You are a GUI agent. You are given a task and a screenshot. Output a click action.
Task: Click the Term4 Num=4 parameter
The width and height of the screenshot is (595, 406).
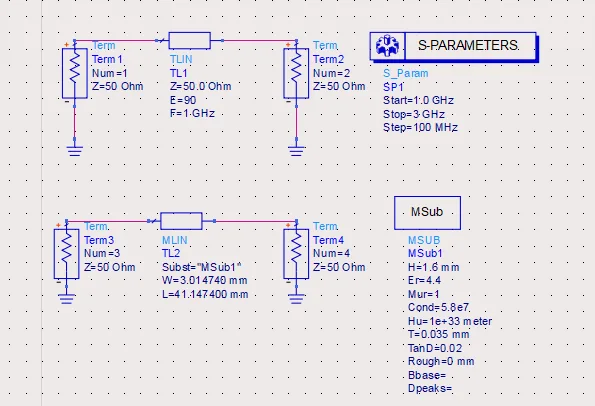[x=331, y=253]
